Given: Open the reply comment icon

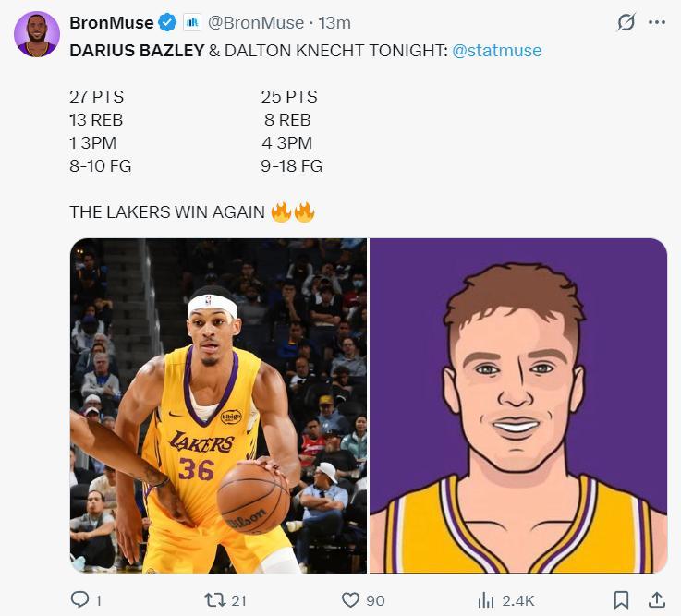Looking at the screenshot, I should pos(79,600).
